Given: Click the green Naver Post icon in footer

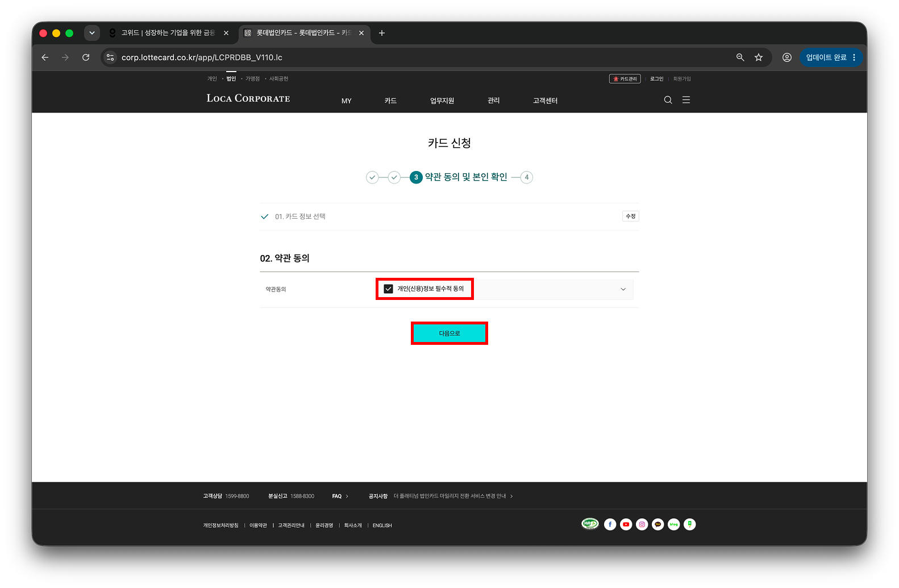Looking at the screenshot, I should (689, 524).
